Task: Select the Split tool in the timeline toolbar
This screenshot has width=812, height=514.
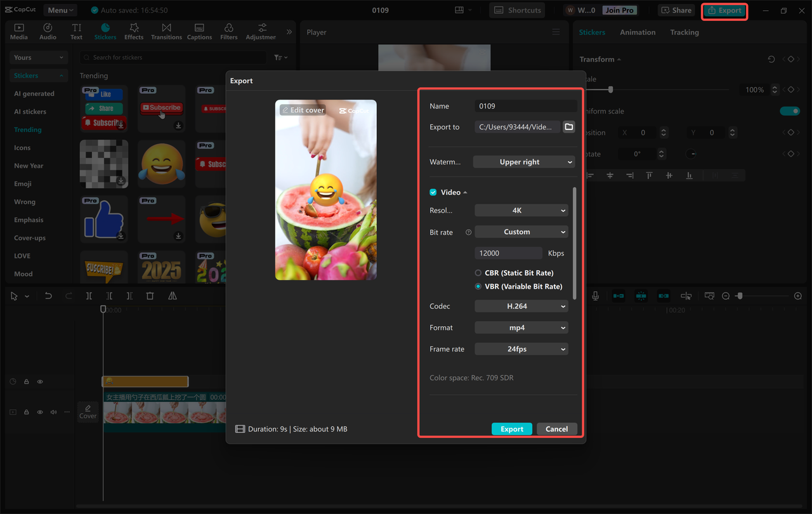Action: [89, 296]
